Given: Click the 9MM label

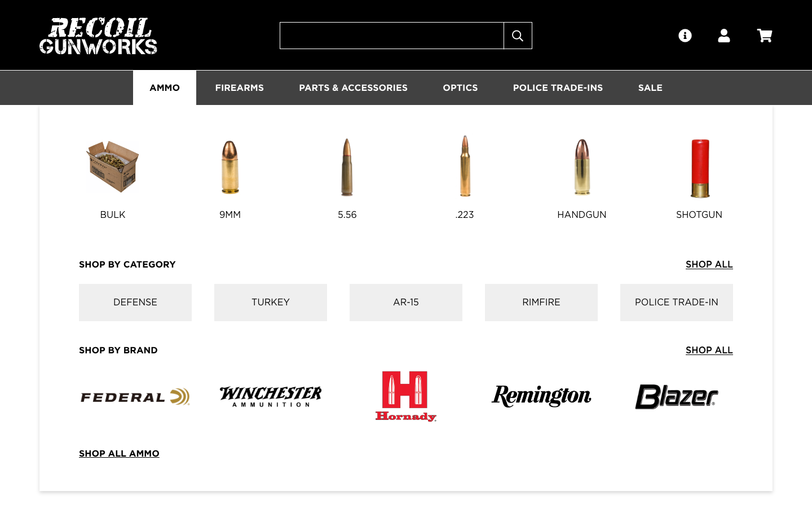Looking at the screenshot, I should click(x=230, y=214).
